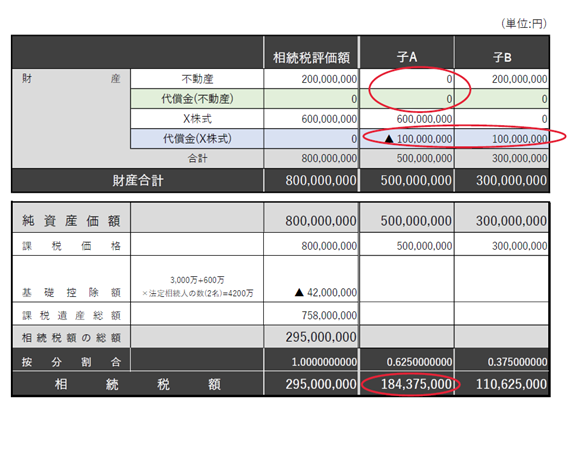This screenshot has height=474, width=567.
Task: Click the 代償金(不動産) green row label
Action: click(x=197, y=99)
